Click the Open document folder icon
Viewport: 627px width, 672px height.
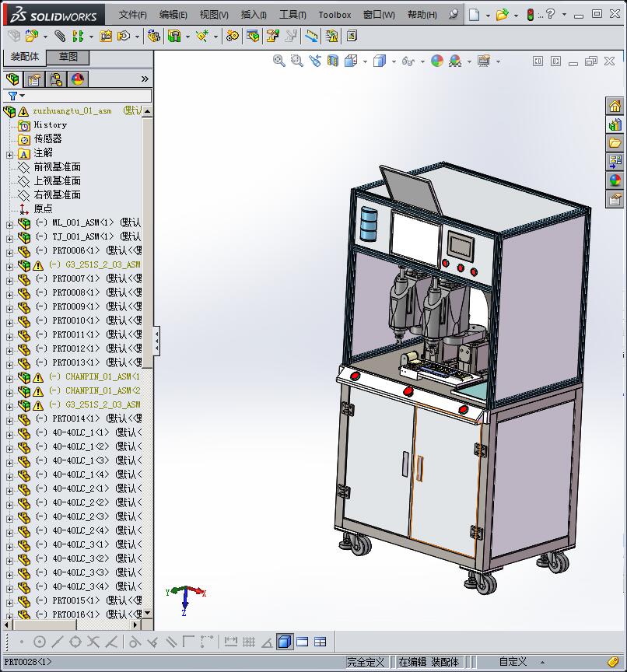point(502,15)
